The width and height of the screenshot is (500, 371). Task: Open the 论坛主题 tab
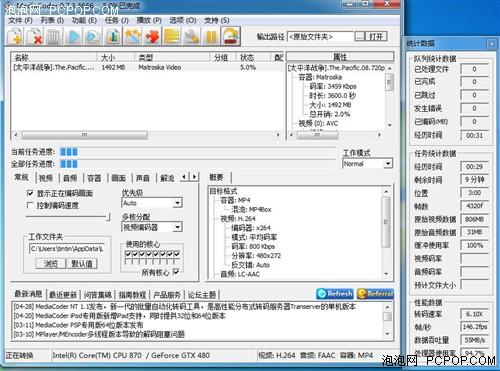click(202, 294)
